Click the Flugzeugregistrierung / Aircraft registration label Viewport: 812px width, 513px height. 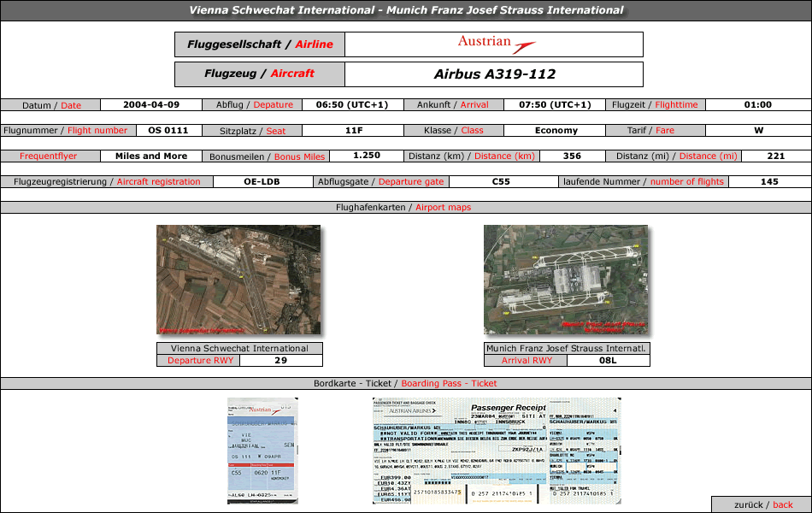[107, 182]
